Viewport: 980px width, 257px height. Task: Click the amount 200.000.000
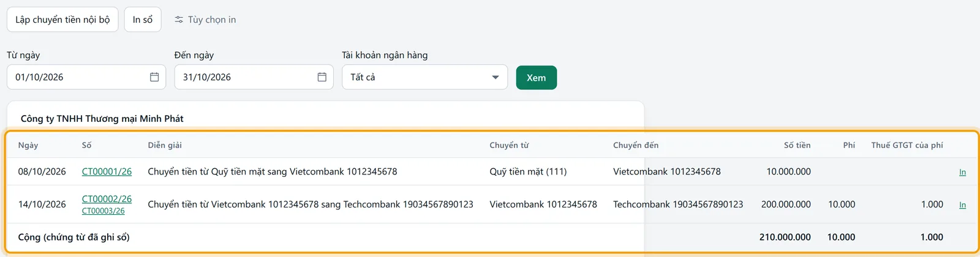786,204
